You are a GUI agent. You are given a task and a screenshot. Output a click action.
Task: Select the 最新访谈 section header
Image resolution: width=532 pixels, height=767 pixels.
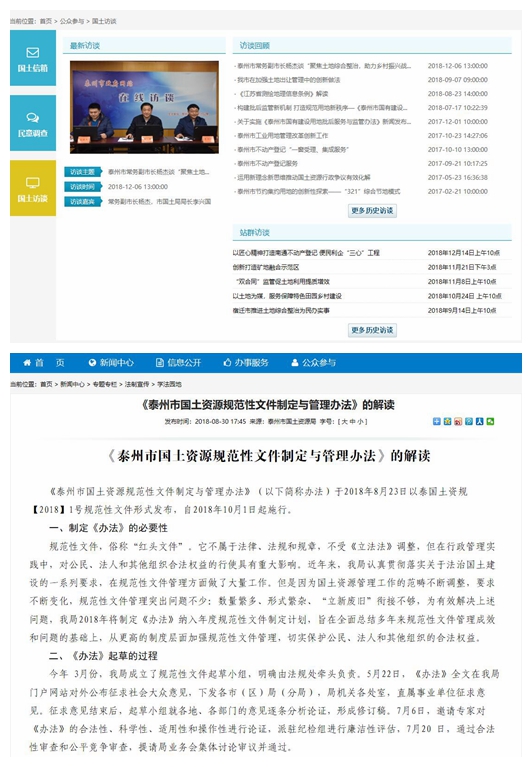85,45
